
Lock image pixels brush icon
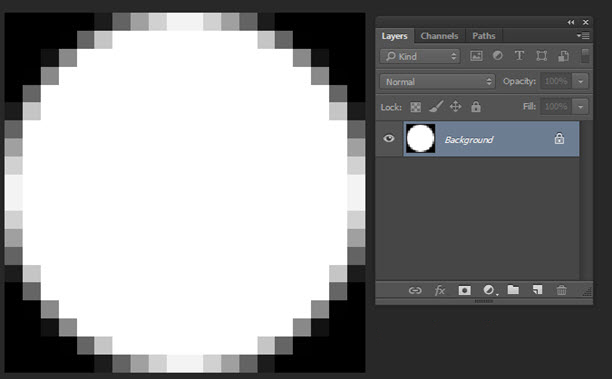click(436, 106)
